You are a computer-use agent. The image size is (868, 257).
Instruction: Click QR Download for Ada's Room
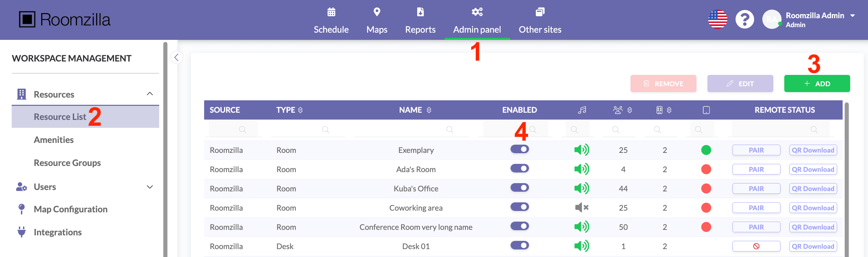[x=813, y=169]
